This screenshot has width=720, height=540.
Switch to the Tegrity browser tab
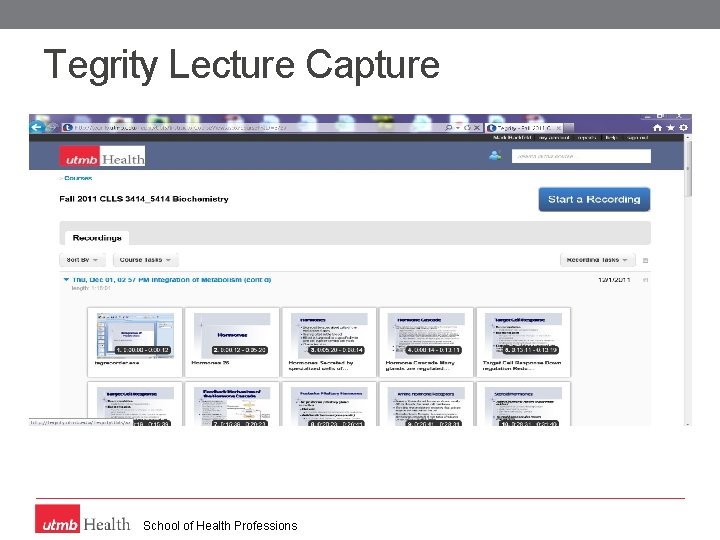[x=525, y=128]
